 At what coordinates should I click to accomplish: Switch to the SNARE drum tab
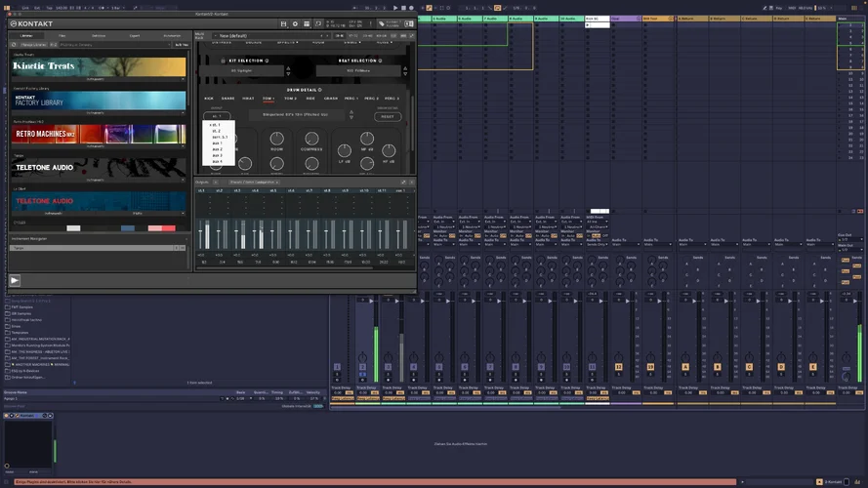[x=227, y=99]
